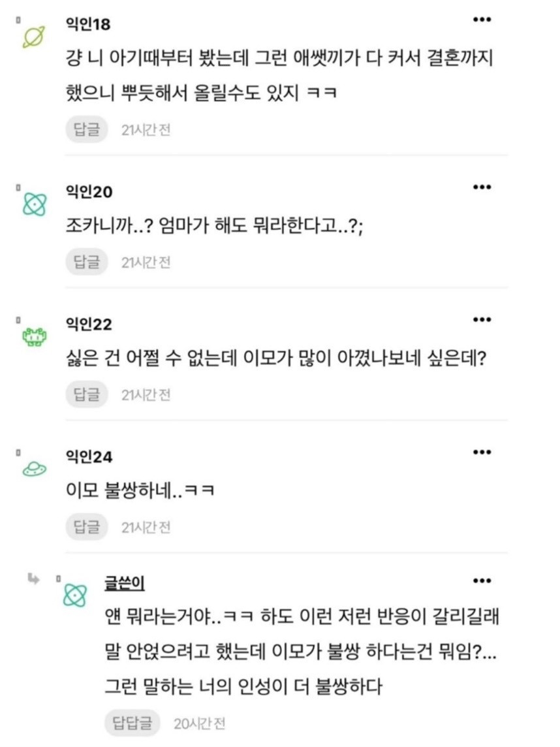This screenshot has height=747, width=560.
Task: Reply to 익인24's comment via 답글
Action: (86, 526)
